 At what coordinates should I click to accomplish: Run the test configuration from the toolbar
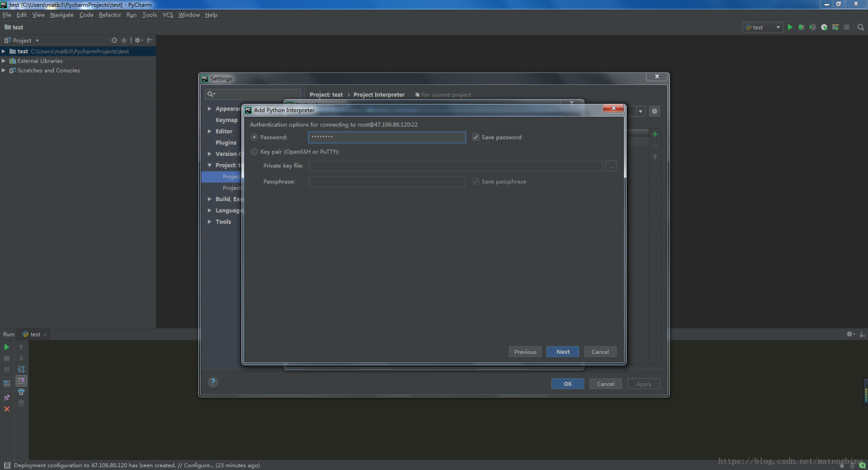point(790,27)
